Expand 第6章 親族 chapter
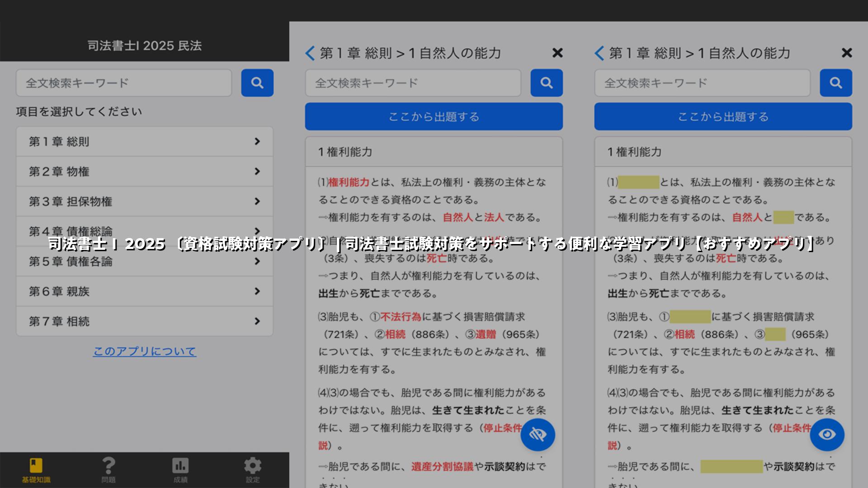This screenshot has width=868, height=488. click(145, 291)
